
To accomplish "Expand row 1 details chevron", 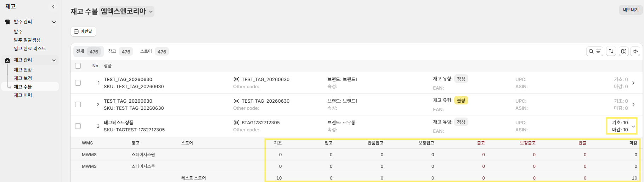I will pyautogui.click(x=633, y=83).
